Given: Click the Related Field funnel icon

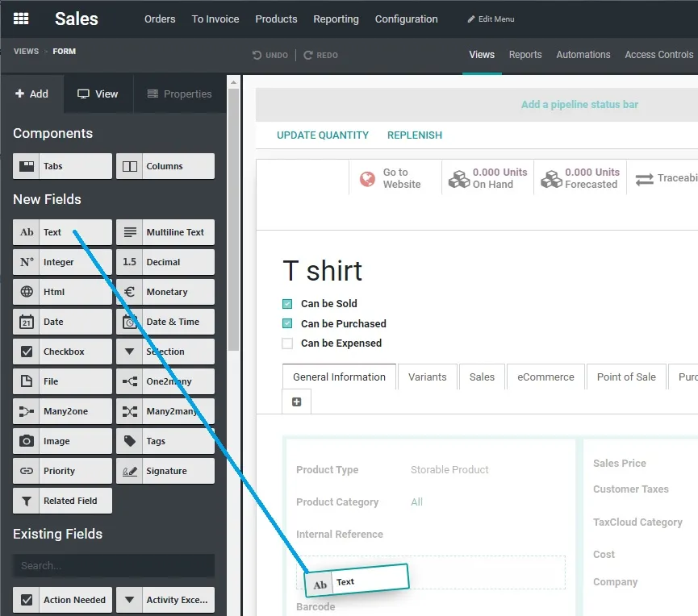Looking at the screenshot, I should coord(27,501).
